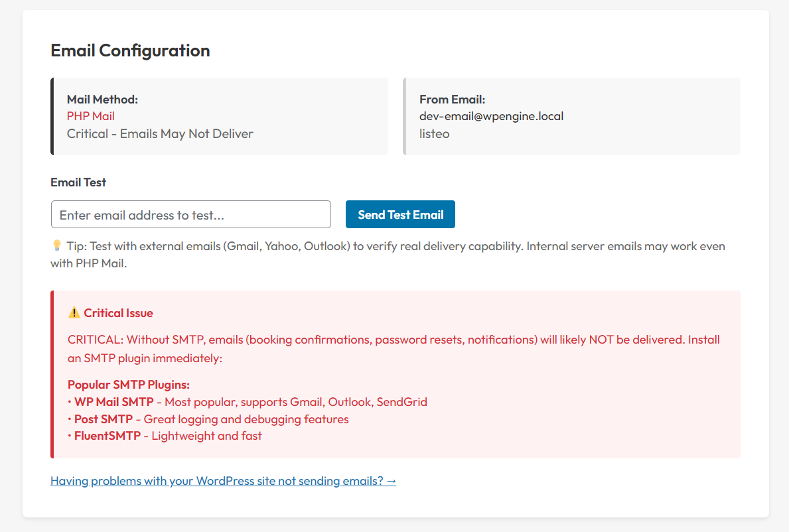Click the Email Test label
Image resolution: width=789 pixels, height=532 pixels.
click(x=78, y=182)
